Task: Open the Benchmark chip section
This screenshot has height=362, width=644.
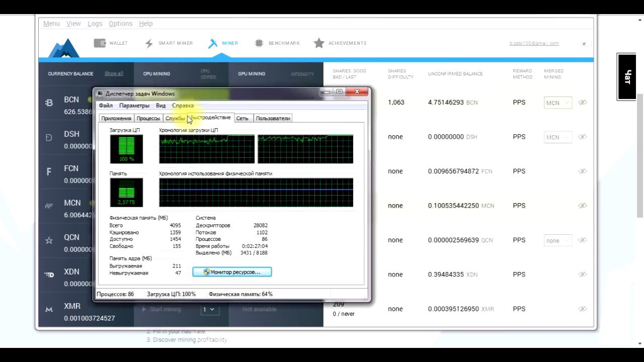Action: (x=277, y=43)
